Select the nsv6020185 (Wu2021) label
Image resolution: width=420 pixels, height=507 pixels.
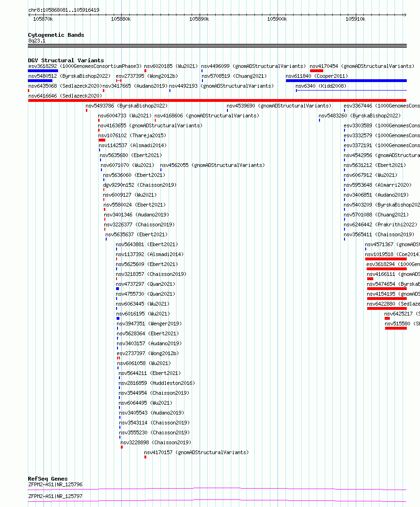(171, 66)
